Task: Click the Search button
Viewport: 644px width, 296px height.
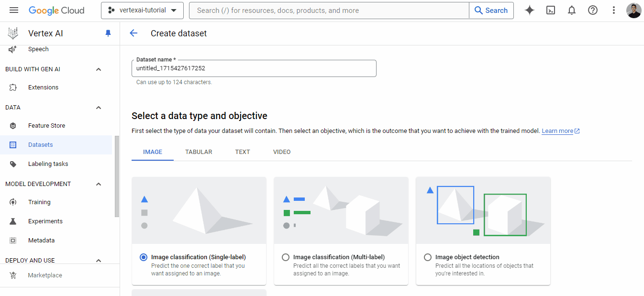Action: (491, 11)
